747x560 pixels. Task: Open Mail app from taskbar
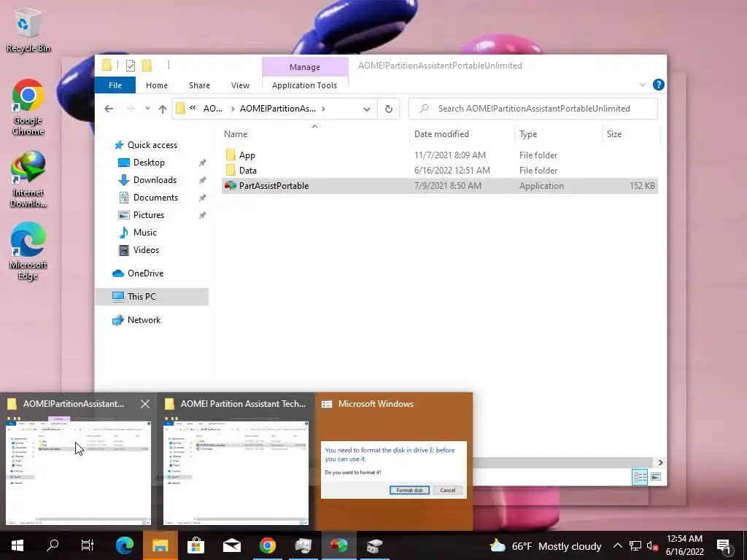point(231,545)
